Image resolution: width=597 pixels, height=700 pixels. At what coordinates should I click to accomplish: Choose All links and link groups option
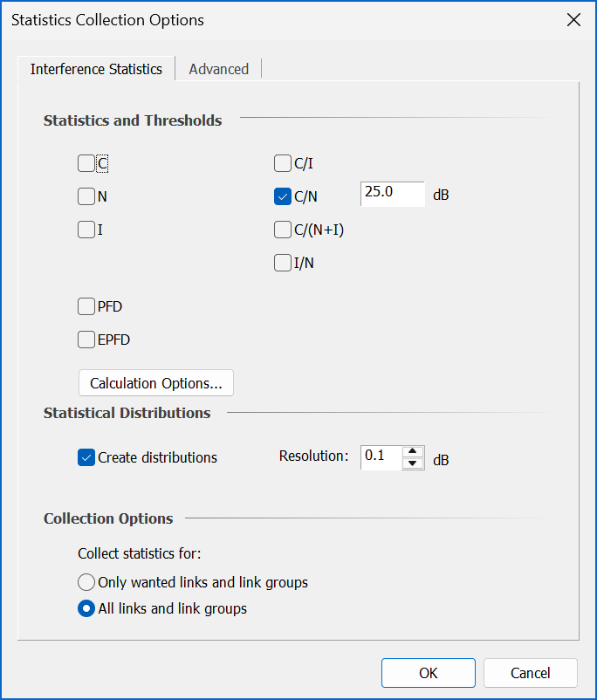coord(86,608)
